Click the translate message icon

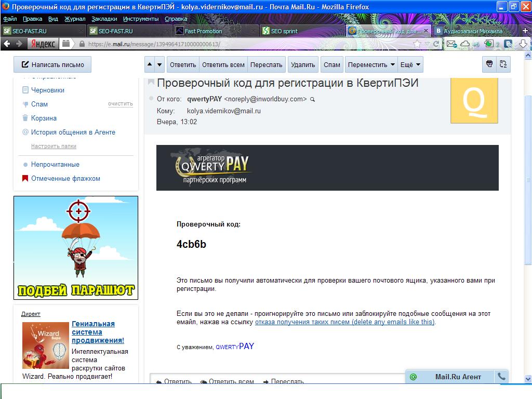503,64
